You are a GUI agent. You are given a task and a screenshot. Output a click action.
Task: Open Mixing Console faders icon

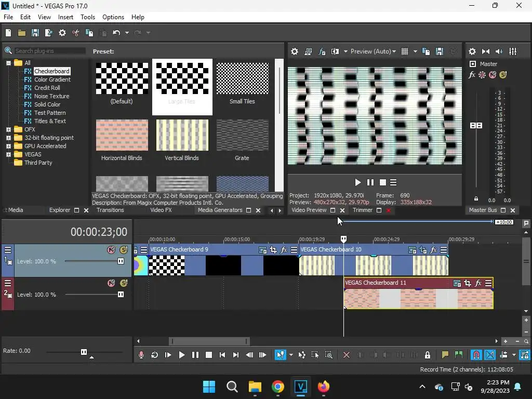coord(513,51)
